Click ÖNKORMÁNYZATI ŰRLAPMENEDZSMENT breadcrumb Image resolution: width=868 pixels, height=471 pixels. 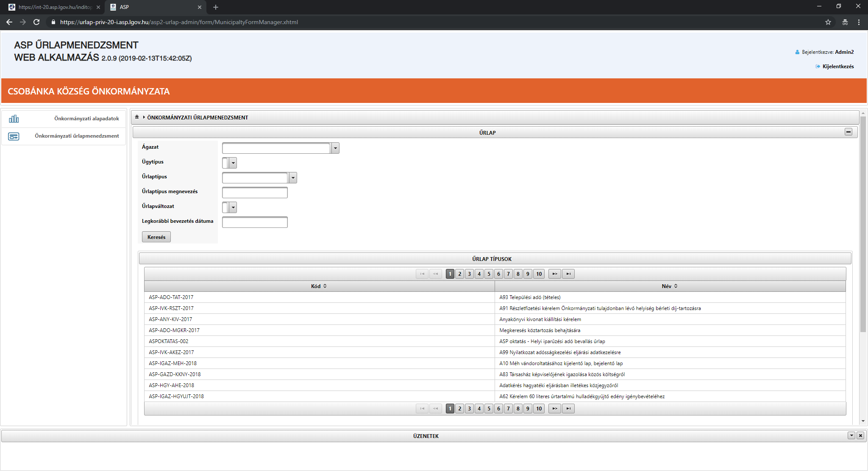tap(198, 117)
